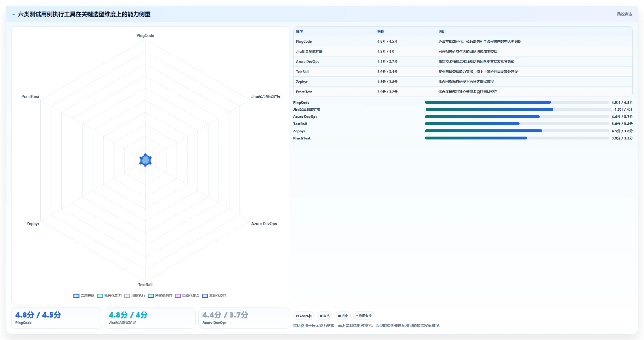
Task: Click the Azure DevOps axis label on the radar
Action: (x=264, y=224)
